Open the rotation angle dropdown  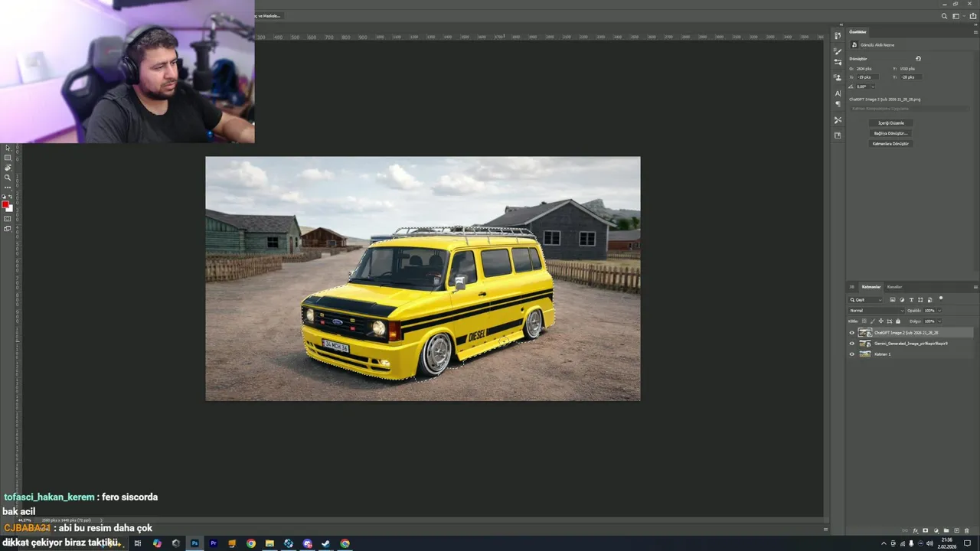pyautogui.click(x=873, y=86)
